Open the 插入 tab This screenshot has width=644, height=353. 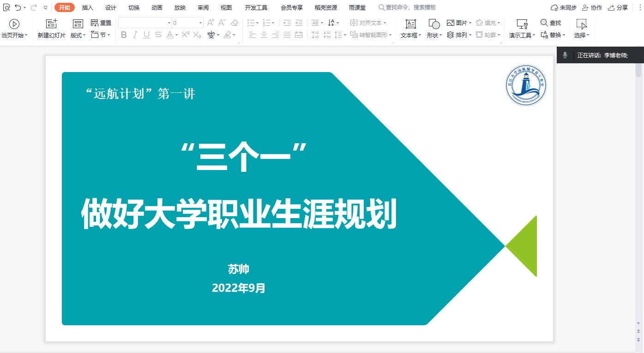pyautogui.click(x=88, y=7)
